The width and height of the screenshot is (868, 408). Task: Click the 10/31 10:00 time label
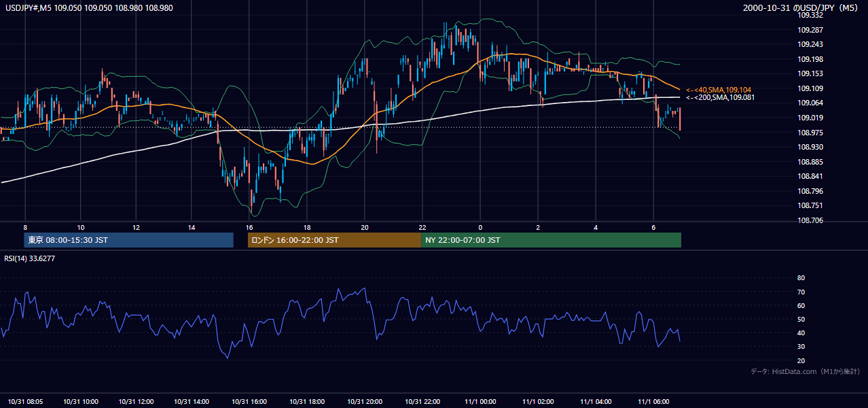tap(82, 401)
